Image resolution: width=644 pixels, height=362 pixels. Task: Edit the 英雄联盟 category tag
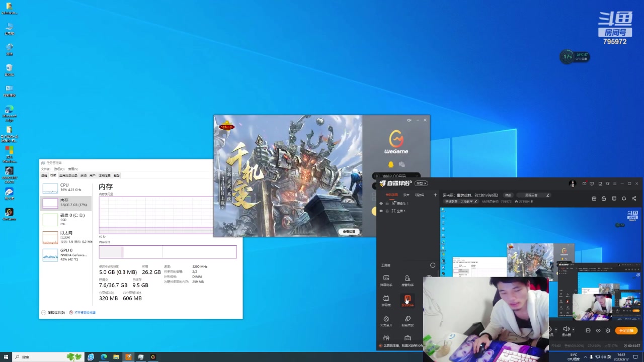click(460, 202)
